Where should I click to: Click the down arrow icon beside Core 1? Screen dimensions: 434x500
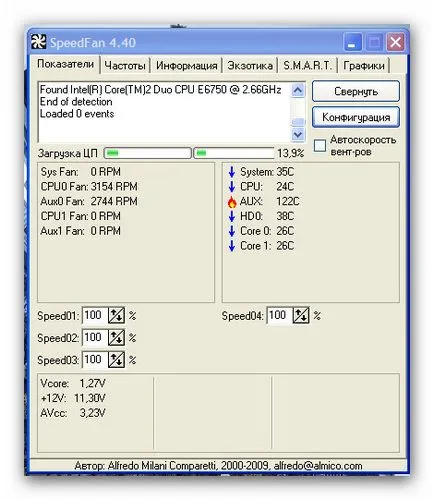pos(232,246)
